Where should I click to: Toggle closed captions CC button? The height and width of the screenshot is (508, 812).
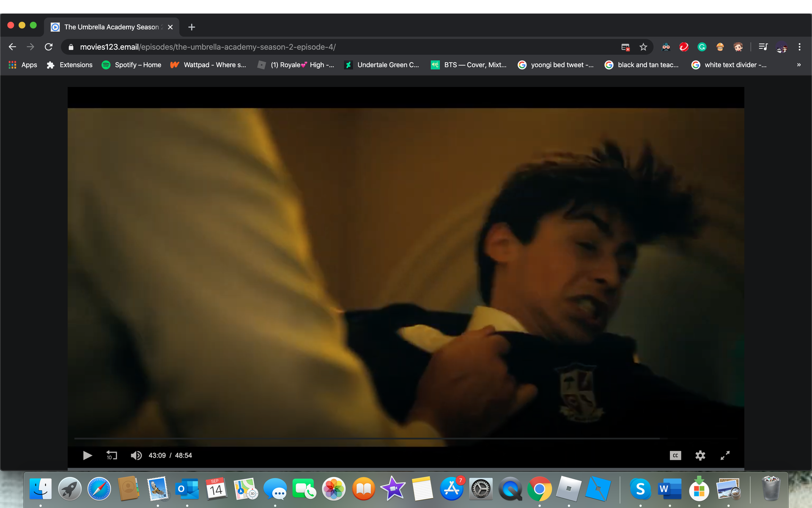(x=675, y=456)
